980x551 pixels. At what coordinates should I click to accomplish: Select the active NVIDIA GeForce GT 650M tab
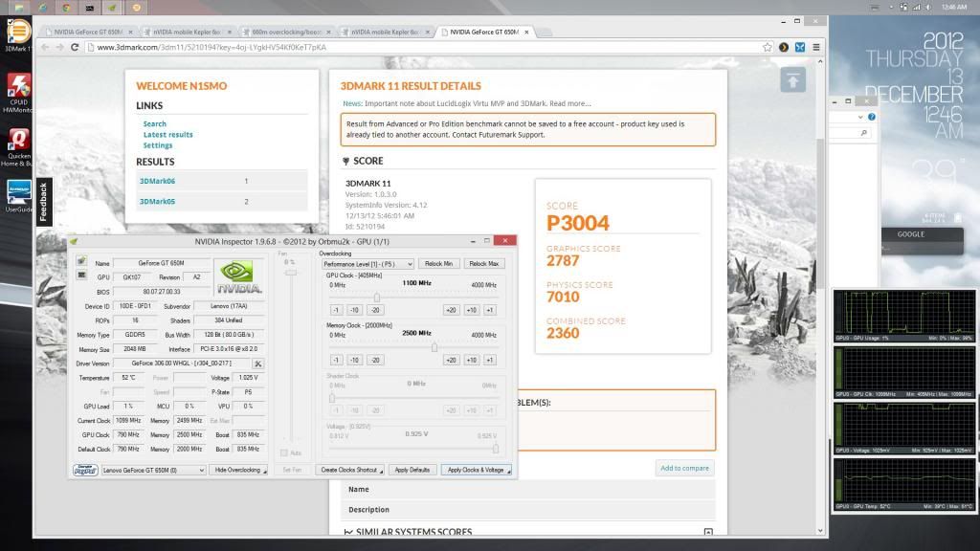coord(485,32)
